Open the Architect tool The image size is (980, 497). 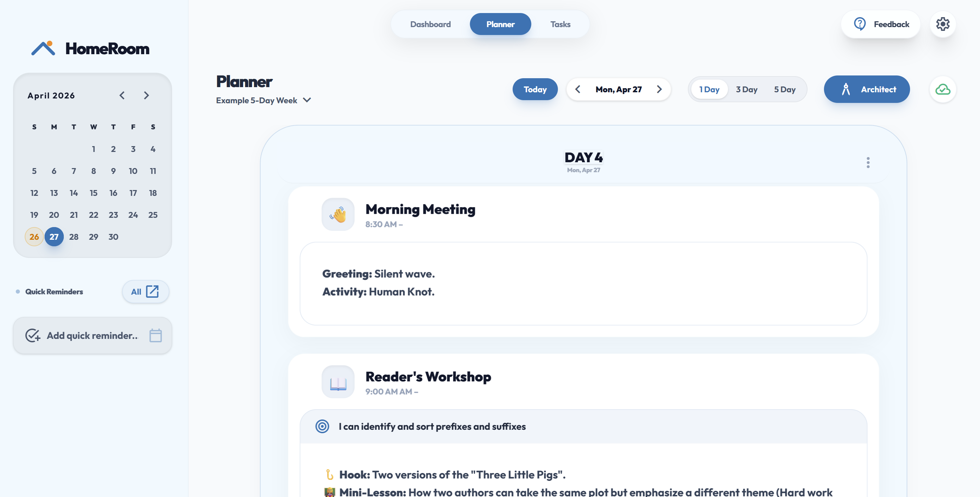pyautogui.click(x=867, y=90)
